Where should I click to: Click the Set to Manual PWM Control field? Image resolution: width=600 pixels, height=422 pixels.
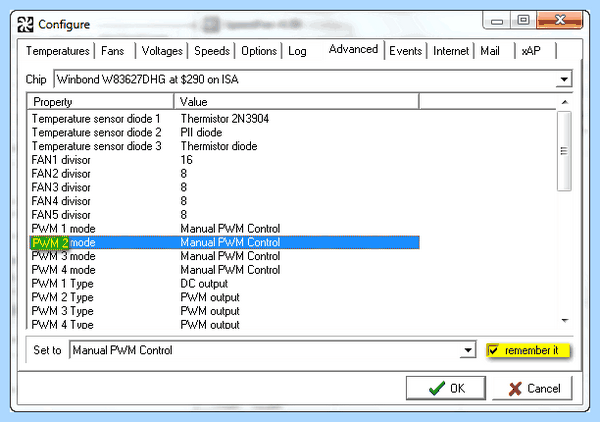coord(272,350)
